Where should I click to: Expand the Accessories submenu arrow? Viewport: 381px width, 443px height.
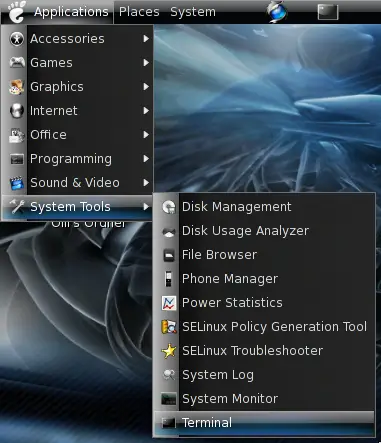[x=146, y=39]
